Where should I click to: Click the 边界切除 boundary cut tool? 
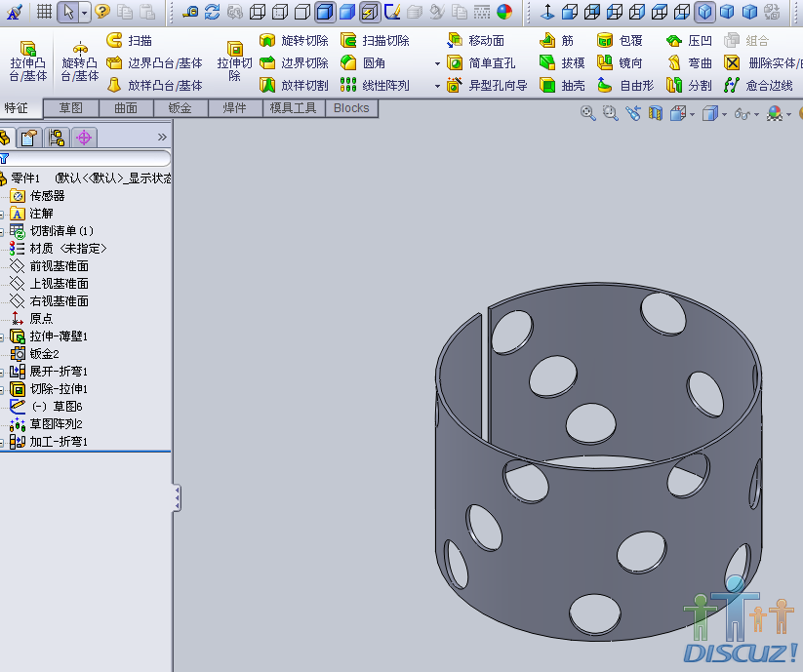(294, 63)
